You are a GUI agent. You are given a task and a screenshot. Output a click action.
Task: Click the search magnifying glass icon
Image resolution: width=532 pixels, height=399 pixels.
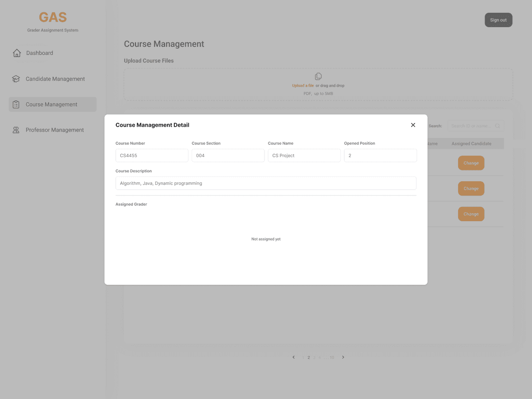[x=498, y=126]
